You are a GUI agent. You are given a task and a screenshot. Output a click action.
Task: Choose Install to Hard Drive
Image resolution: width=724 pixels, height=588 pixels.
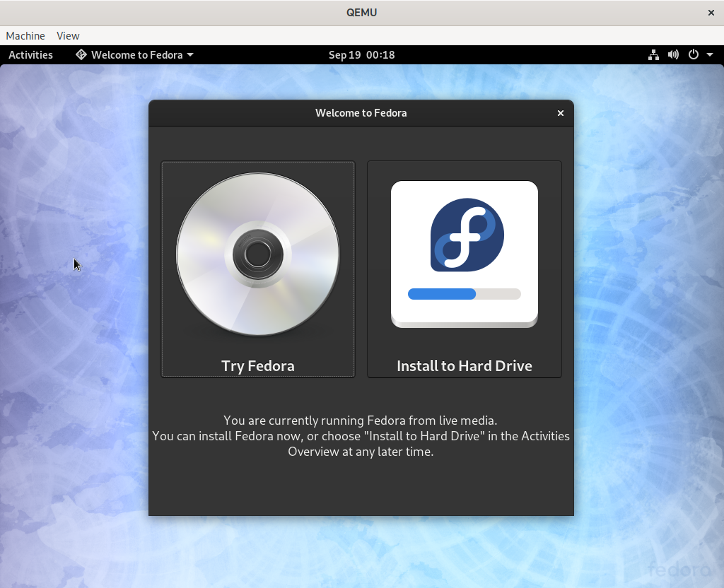(x=465, y=269)
